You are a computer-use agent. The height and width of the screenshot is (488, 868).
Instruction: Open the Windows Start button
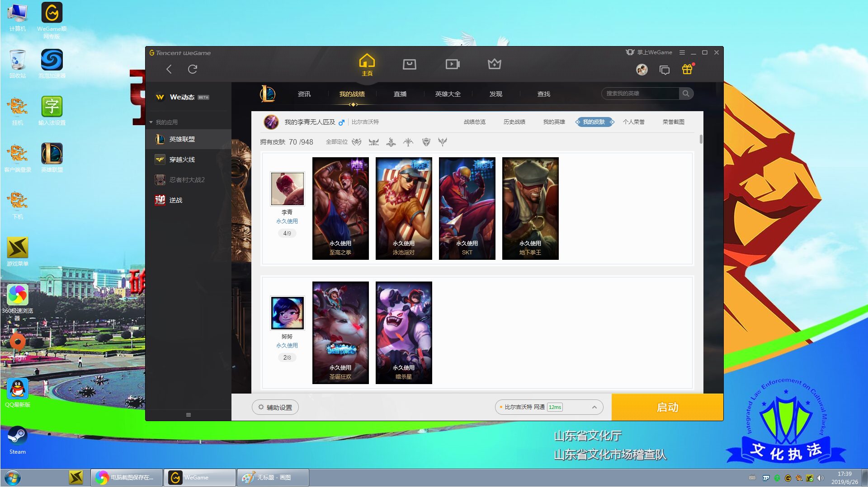tap(12, 478)
